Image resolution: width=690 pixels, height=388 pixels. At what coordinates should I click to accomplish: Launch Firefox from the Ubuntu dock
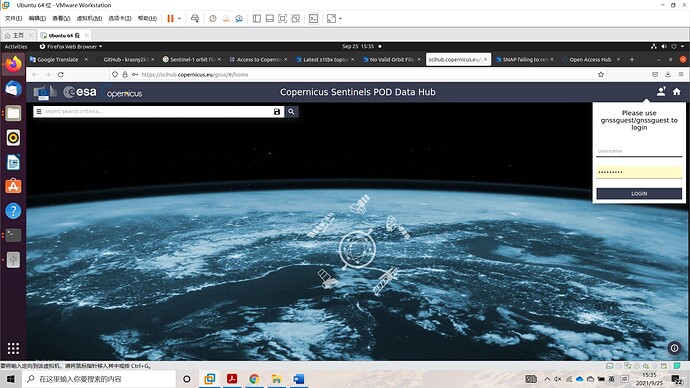coord(13,64)
